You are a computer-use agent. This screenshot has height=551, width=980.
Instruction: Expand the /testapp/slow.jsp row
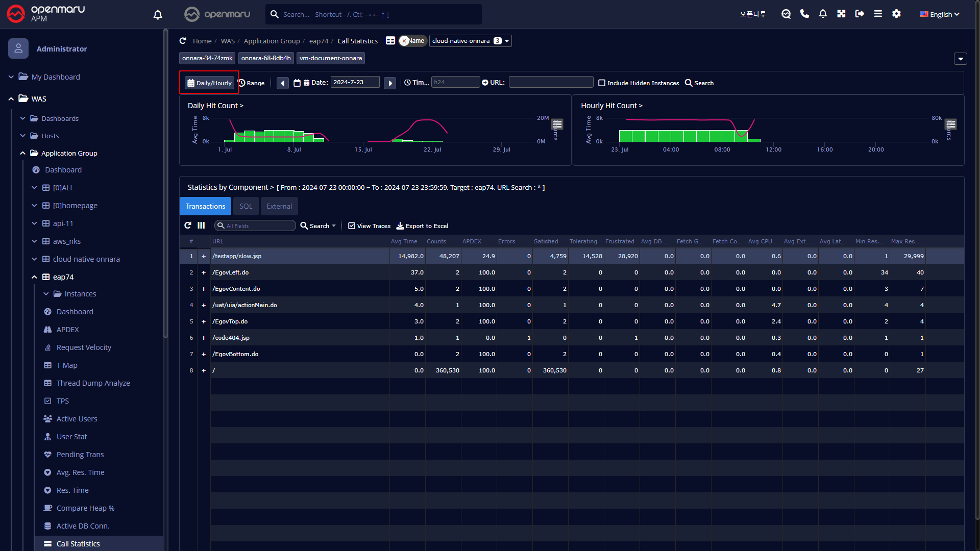pos(204,256)
